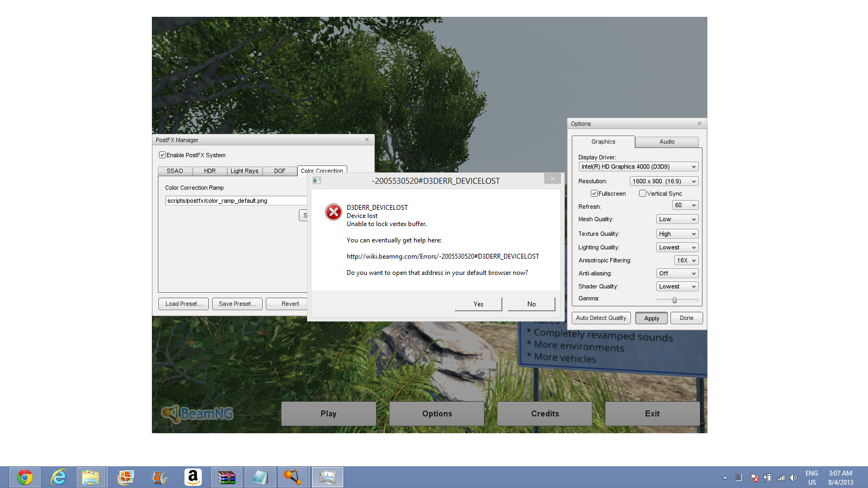868x488 pixels.
Task: Click Apply in Options window
Action: click(652, 318)
